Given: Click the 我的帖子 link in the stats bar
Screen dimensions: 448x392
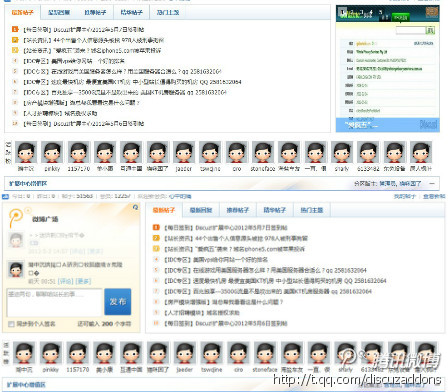Looking at the screenshot, I should [x=405, y=197].
